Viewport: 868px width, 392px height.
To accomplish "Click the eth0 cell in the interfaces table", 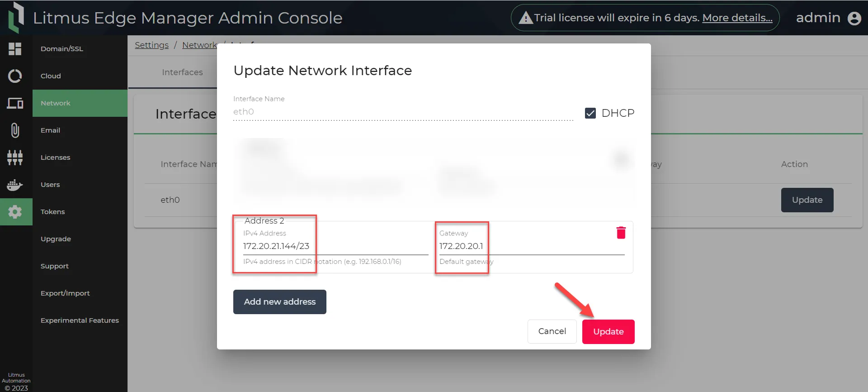I will [x=170, y=200].
